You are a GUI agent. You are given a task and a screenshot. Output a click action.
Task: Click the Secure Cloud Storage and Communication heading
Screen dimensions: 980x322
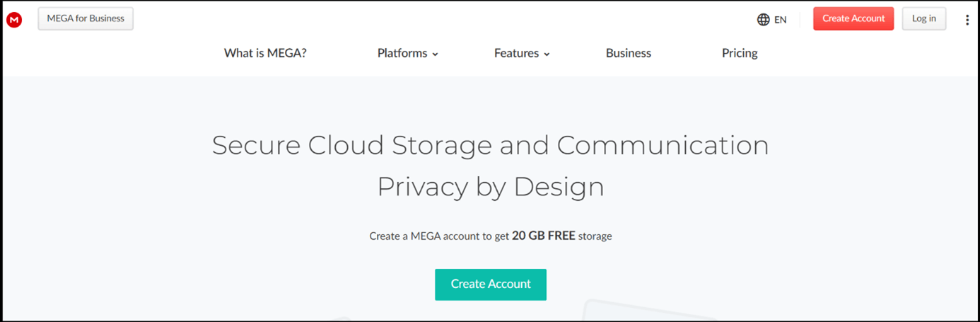pyautogui.click(x=490, y=145)
